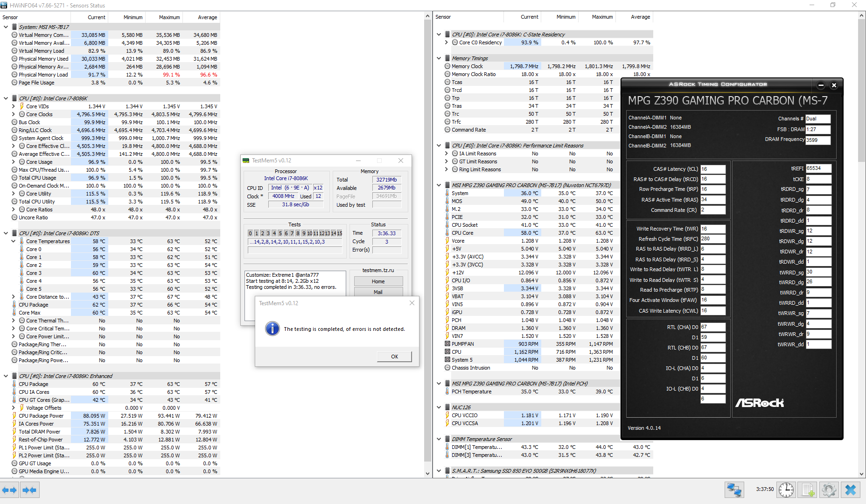This screenshot has width=866, height=504.
Task: Click the DRAM Frequency field showing 3599
Action: pos(818,140)
